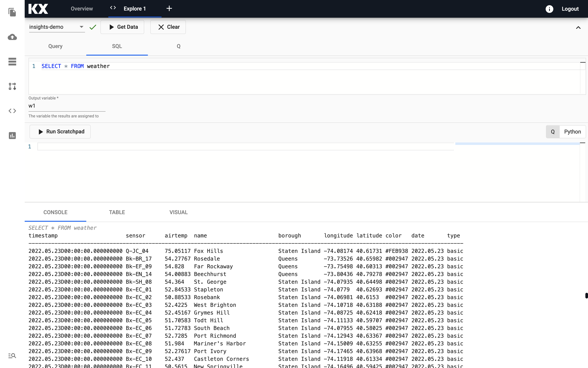Open the documents icon in sidebar
The width and height of the screenshot is (588, 368).
click(12, 12)
